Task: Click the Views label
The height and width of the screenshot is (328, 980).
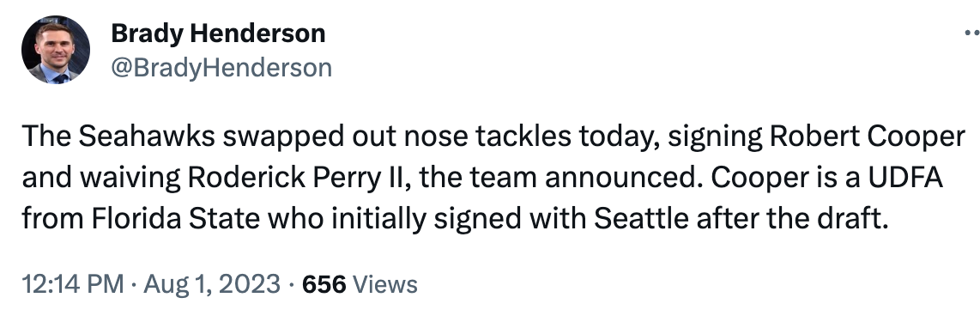Action: point(385,284)
